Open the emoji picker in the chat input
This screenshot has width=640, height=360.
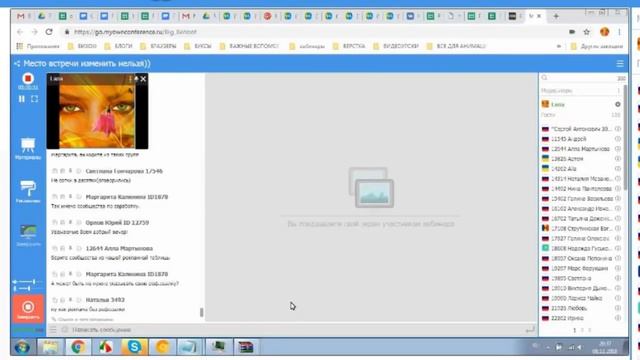click(x=65, y=329)
